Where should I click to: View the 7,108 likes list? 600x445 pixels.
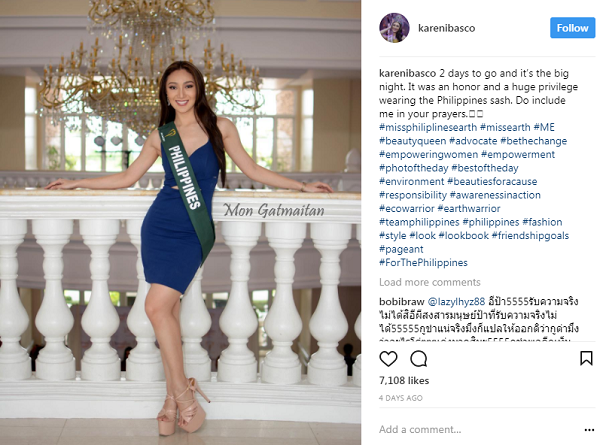click(404, 380)
